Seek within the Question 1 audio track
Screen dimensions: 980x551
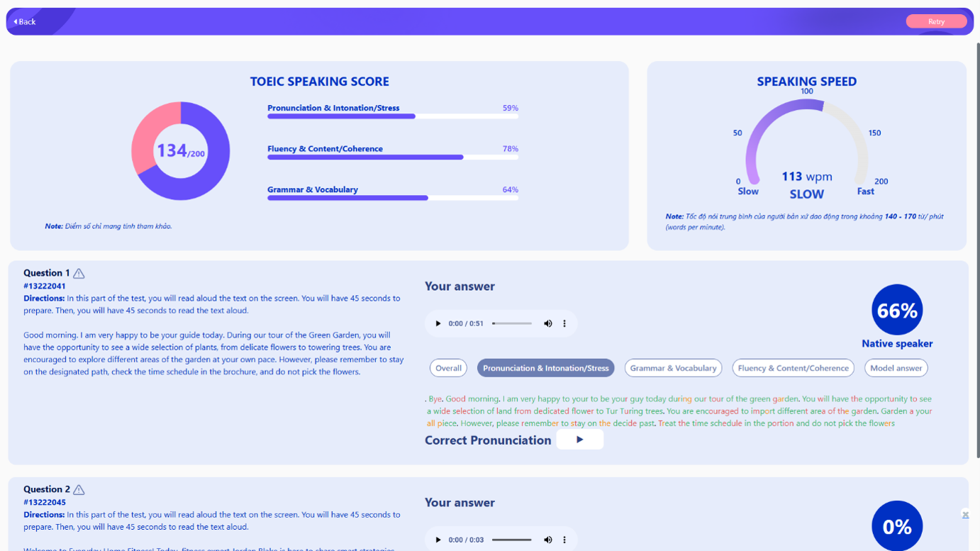(512, 323)
